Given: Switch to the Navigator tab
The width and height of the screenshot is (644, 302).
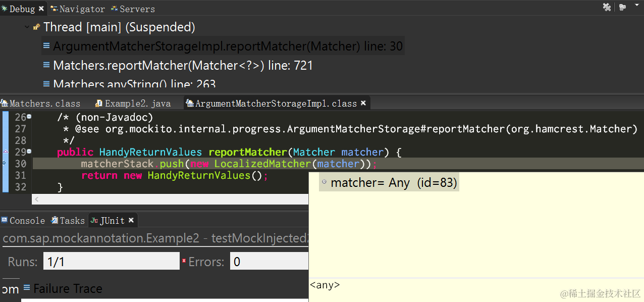Looking at the screenshot, I should pyautogui.click(x=78, y=9).
